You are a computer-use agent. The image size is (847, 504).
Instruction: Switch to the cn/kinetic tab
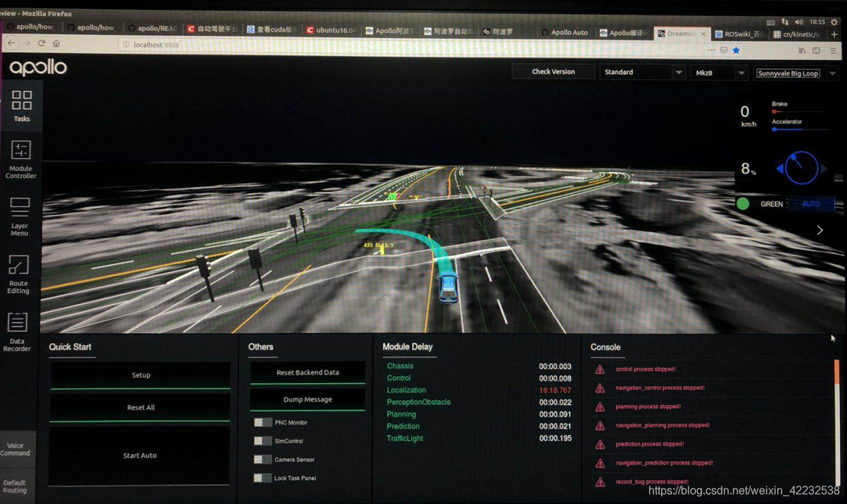click(798, 34)
